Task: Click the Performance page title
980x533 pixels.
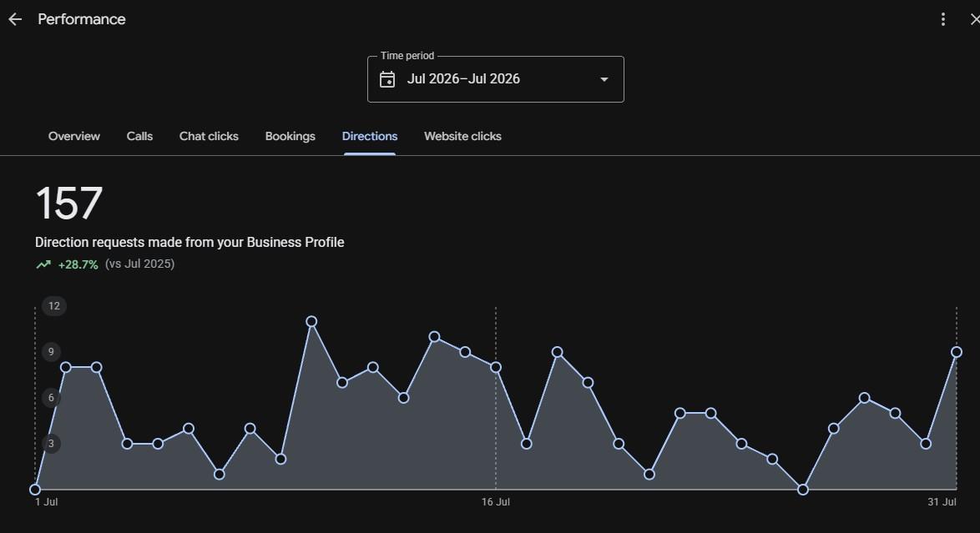Action: [82, 19]
